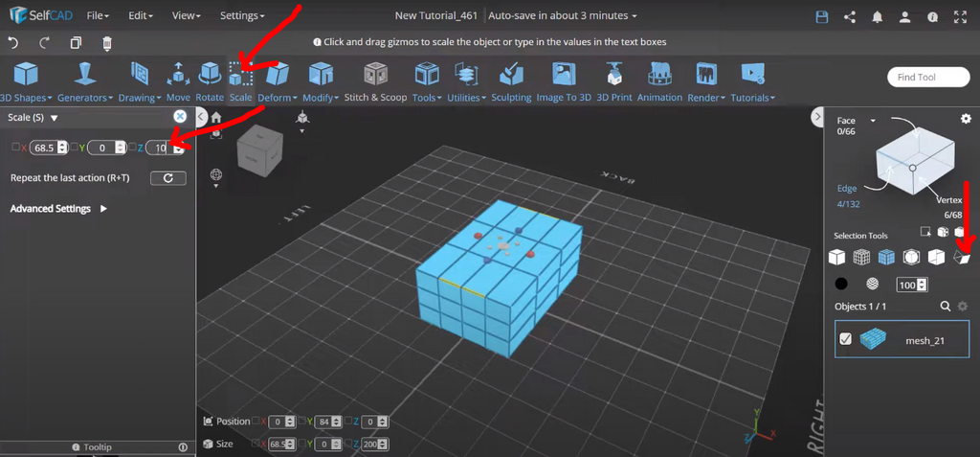The image size is (980, 457).
Task: Toggle Scale X checkbox
Action: [x=15, y=148]
